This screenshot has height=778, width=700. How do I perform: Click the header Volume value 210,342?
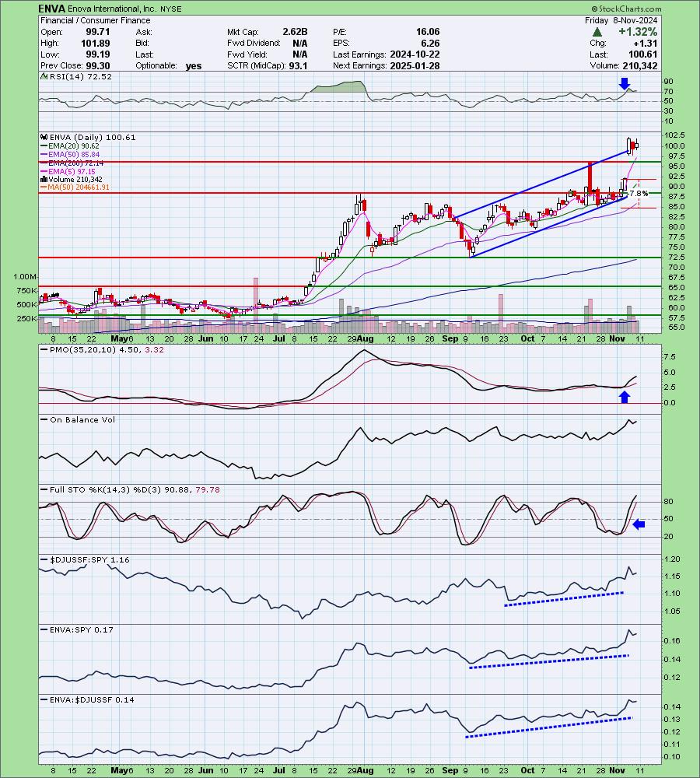click(640, 66)
